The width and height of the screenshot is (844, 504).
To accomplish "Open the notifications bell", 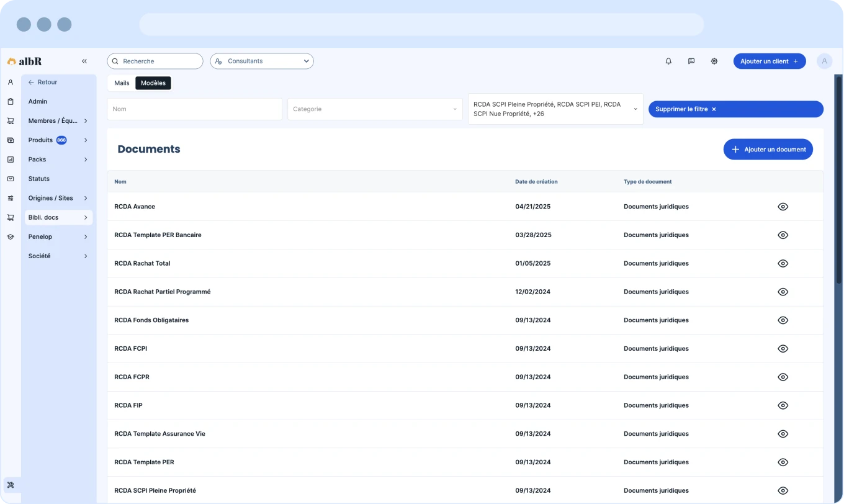I will (668, 61).
